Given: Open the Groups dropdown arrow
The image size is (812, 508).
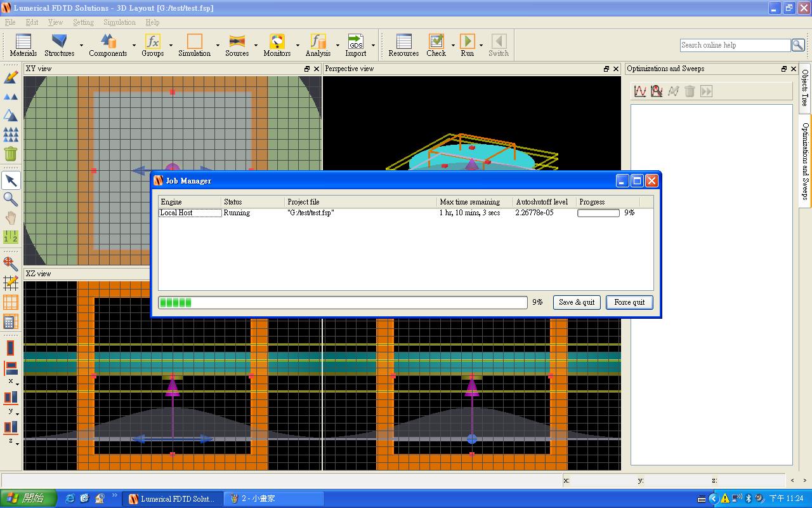Looking at the screenshot, I should pyautogui.click(x=171, y=45).
